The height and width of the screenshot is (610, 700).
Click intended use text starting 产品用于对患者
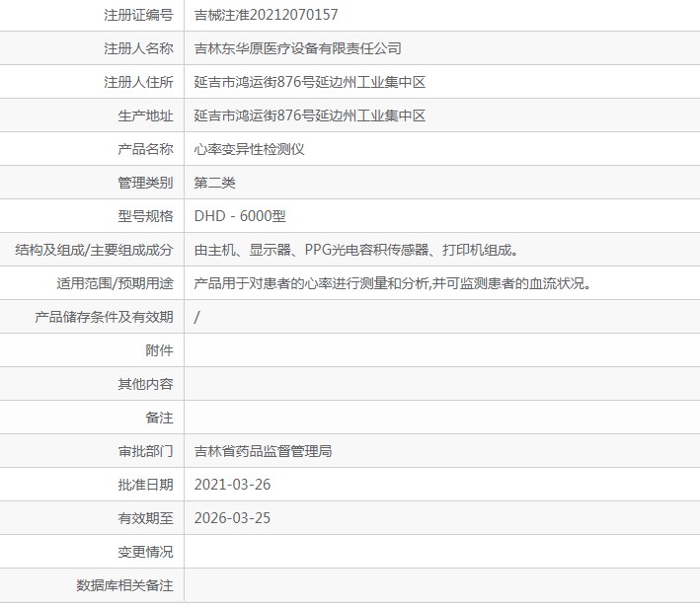click(x=393, y=283)
